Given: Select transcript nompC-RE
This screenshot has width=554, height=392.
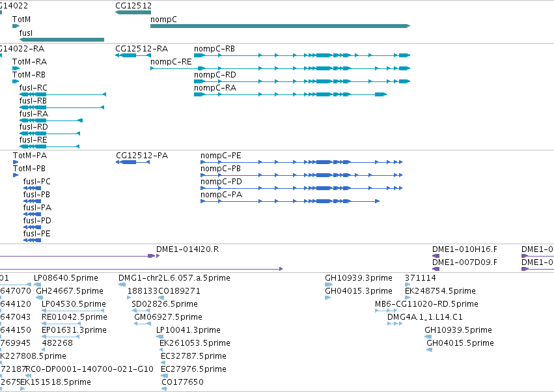Looking at the screenshot, I should [280, 68].
